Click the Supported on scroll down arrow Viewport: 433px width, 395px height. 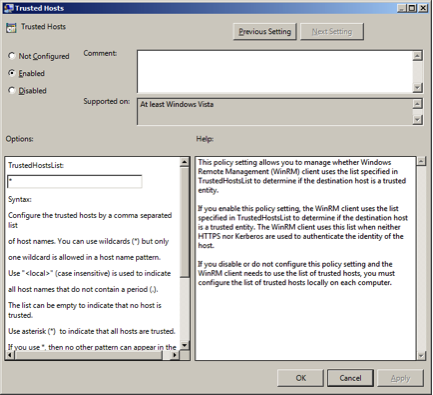tap(417, 119)
